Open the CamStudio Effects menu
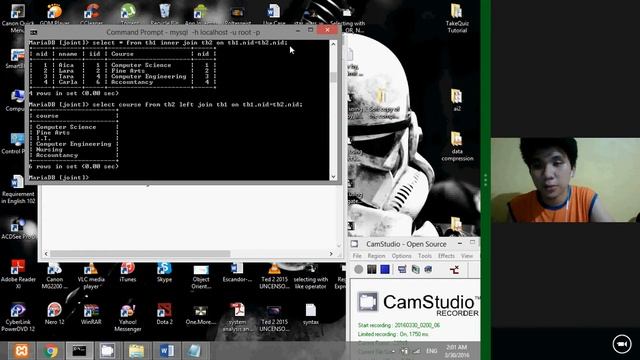The height and width of the screenshot is (360, 640). 446,256
